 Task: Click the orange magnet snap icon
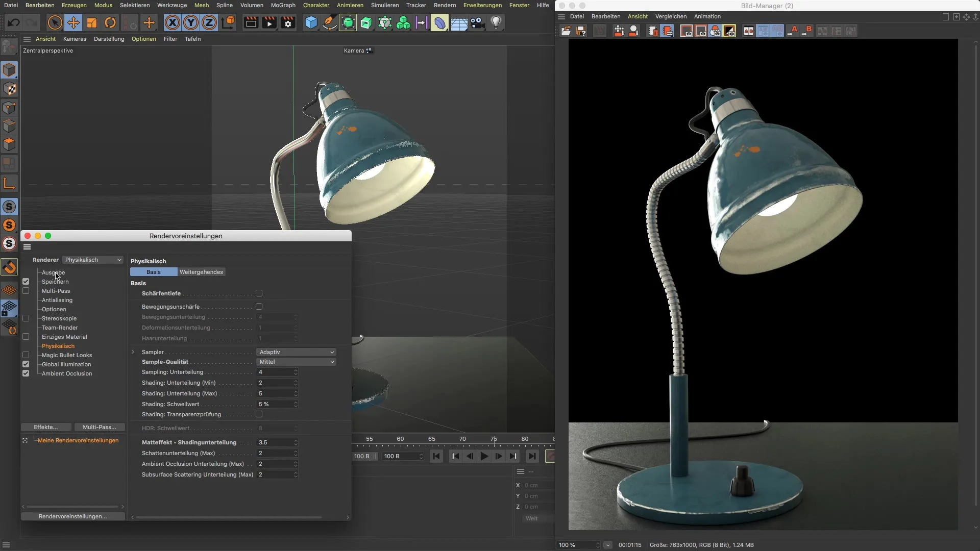pyautogui.click(x=9, y=267)
